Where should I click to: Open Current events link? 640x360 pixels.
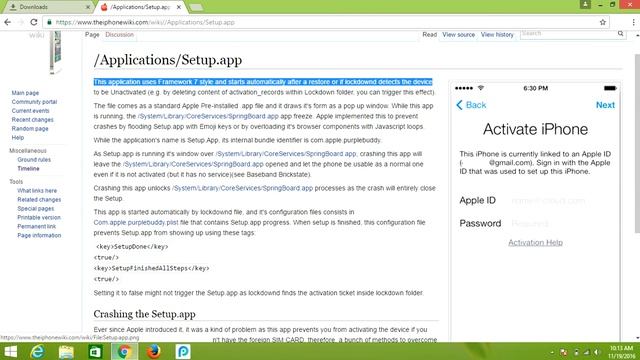[30, 111]
